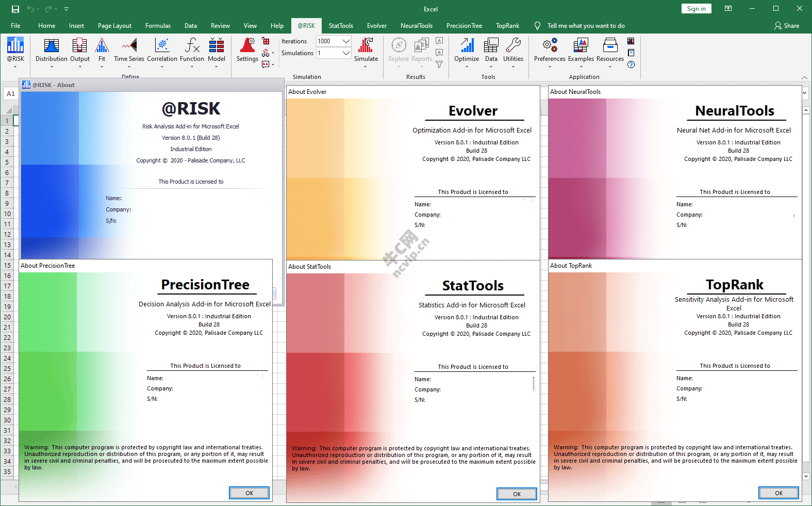Expand the Simulations dropdown
The width and height of the screenshot is (812, 506).
pos(346,53)
